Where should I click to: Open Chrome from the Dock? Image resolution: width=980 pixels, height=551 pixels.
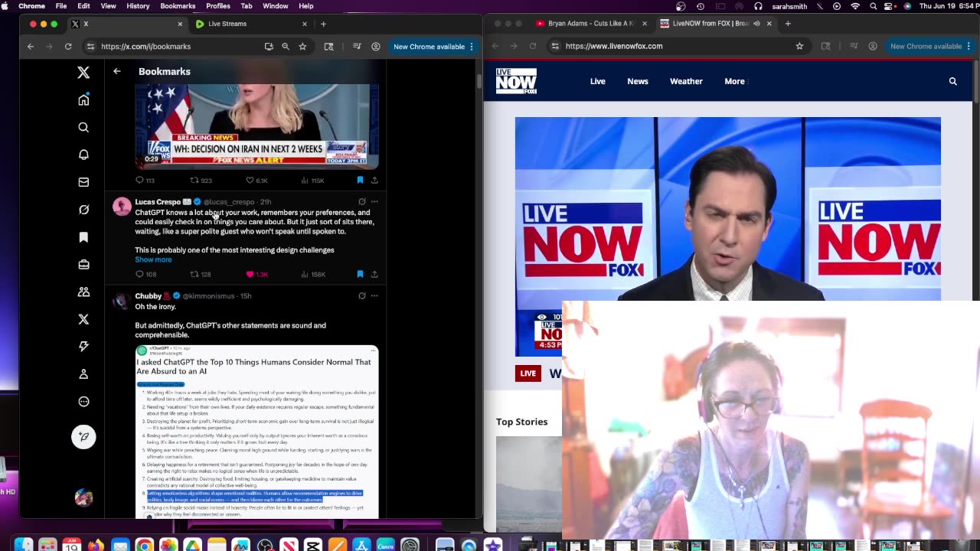144,546
